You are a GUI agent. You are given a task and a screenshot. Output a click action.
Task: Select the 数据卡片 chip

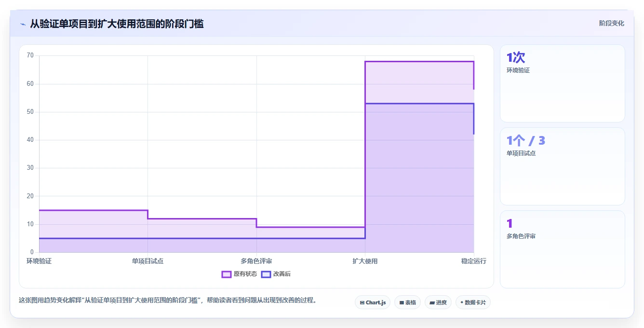pos(473,302)
